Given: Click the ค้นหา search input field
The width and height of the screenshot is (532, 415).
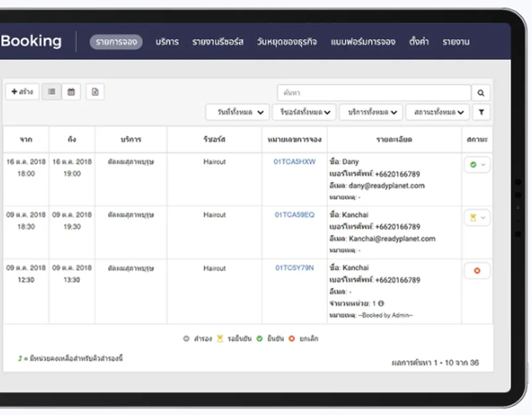Looking at the screenshot, I should point(374,93).
